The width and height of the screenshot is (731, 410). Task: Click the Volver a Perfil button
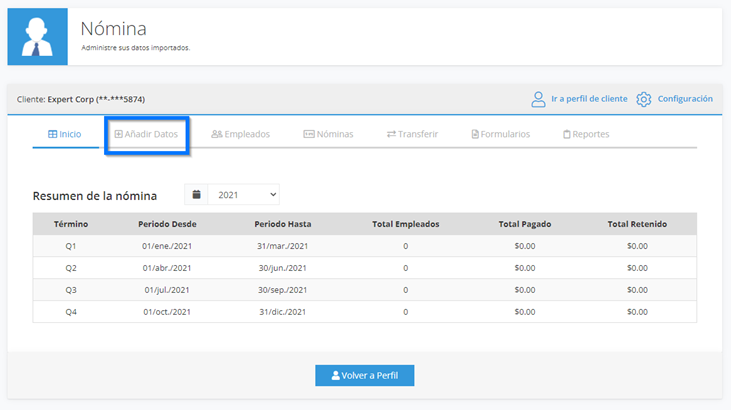tap(365, 375)
